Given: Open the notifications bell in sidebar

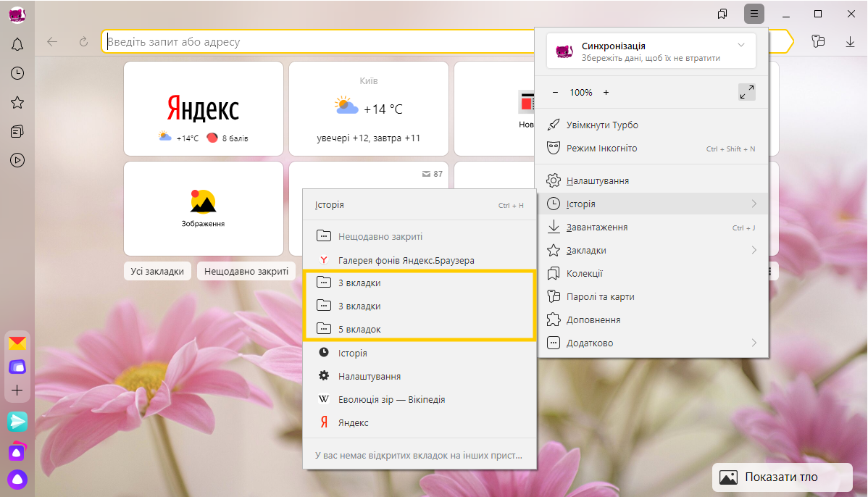Looking at the screenshot, I should pyautogui.click(x=17, y=44).
